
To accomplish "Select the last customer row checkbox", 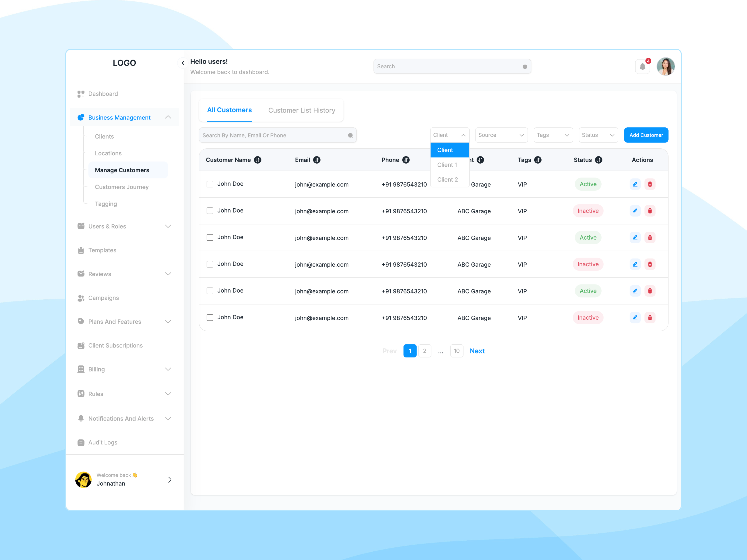I will 210,318.
